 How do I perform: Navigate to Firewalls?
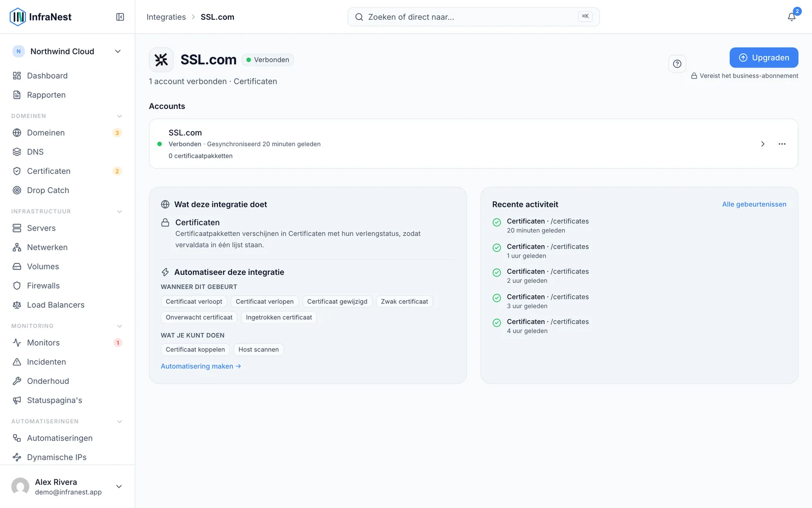click(67, 286)
